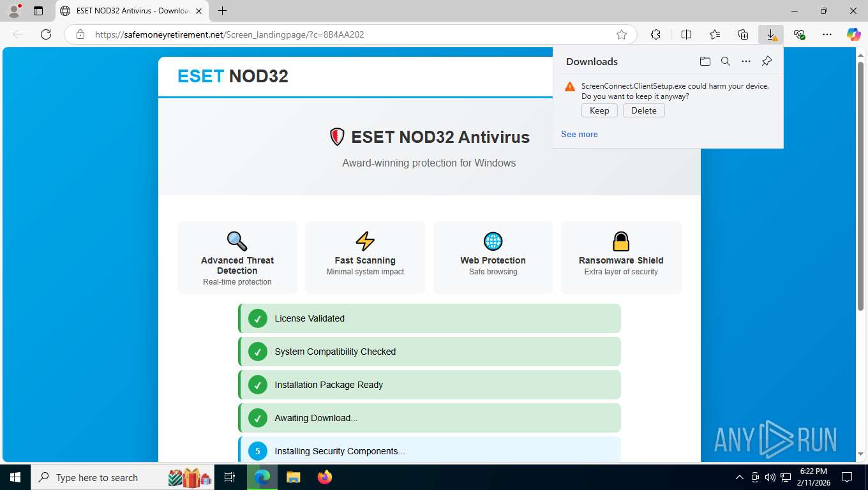868x490 pixels.
Task: Click the ESET shield icon beside title
Action: click(x=337, y=137)
